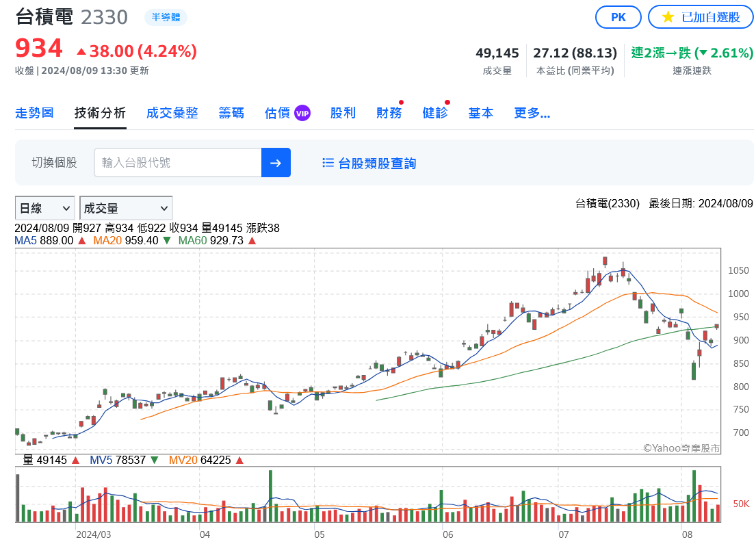Click the MV5 78537 volume legend

(x=118, y=460)
